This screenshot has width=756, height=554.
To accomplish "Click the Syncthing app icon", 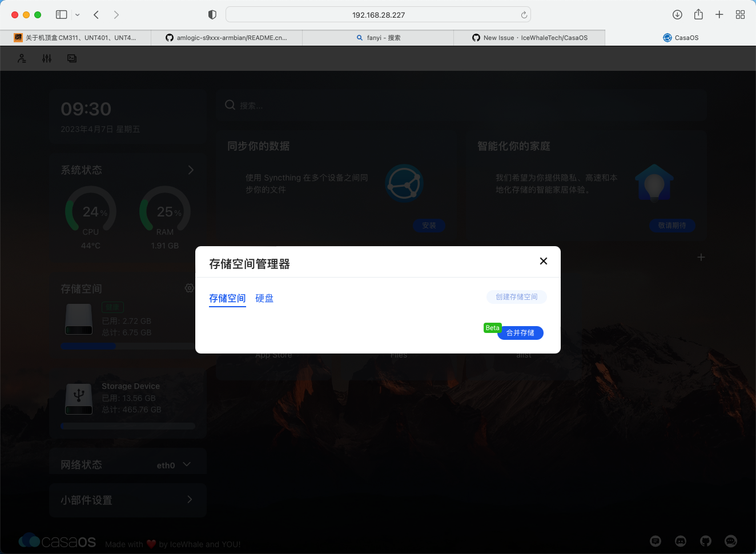I will click(x=404, y=183).
